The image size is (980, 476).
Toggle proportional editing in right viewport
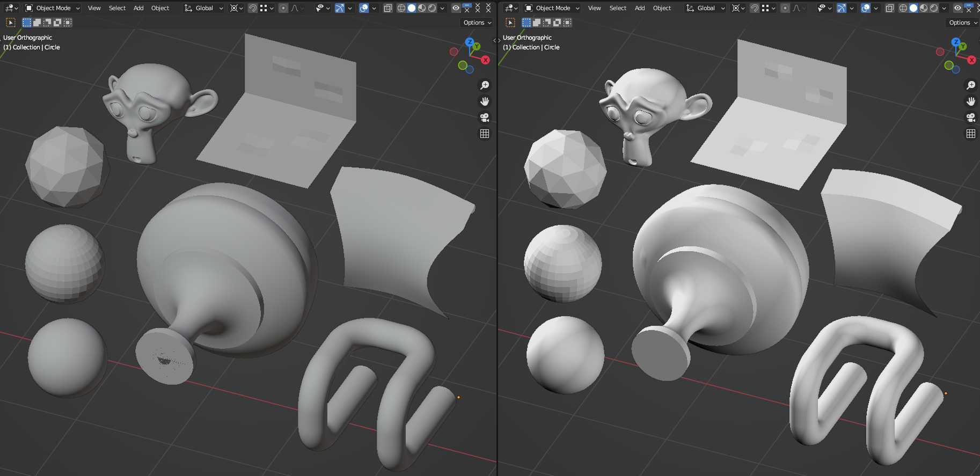click(785, 8)
